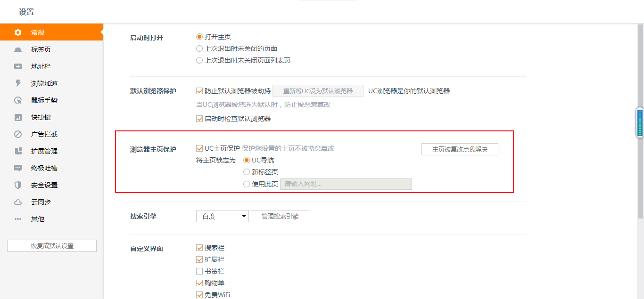Uncheck 扩展栏 in custom interface
Viewport: 644px width, 299px height.
[199, 259]
